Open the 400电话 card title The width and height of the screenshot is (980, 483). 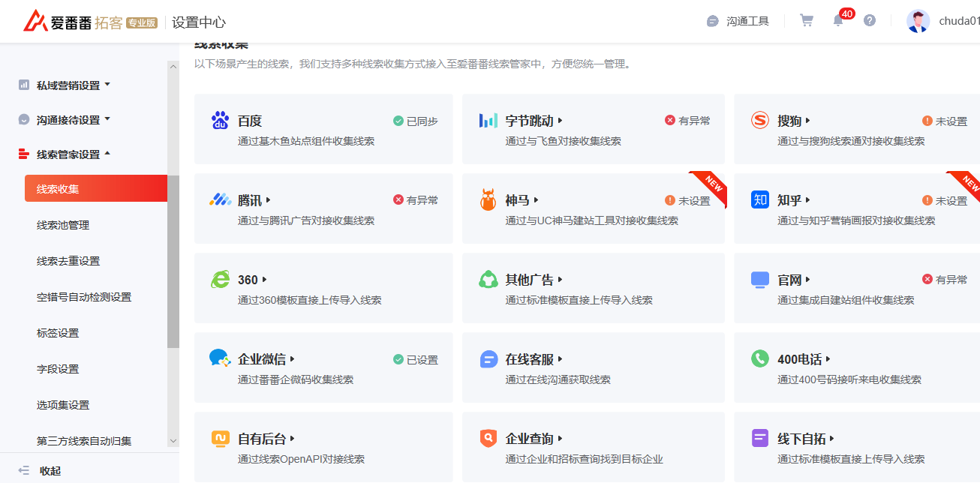click(x=799, y=359)
